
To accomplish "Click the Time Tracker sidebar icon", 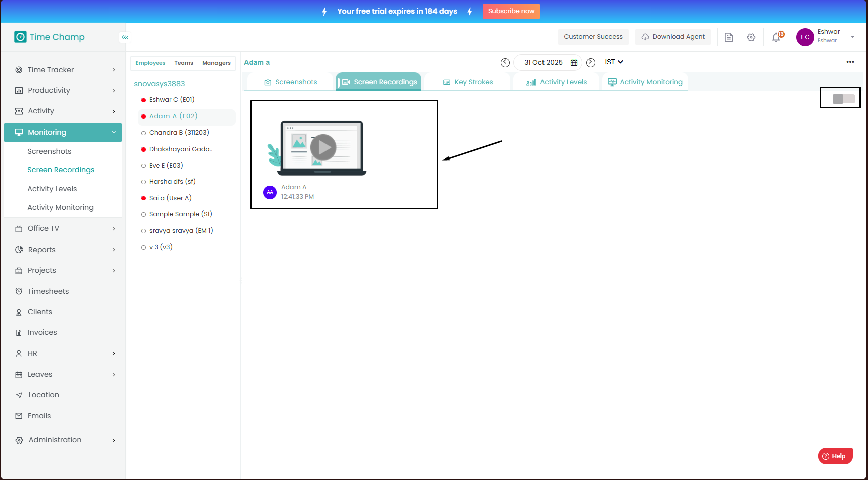I will tap(19, 70).
